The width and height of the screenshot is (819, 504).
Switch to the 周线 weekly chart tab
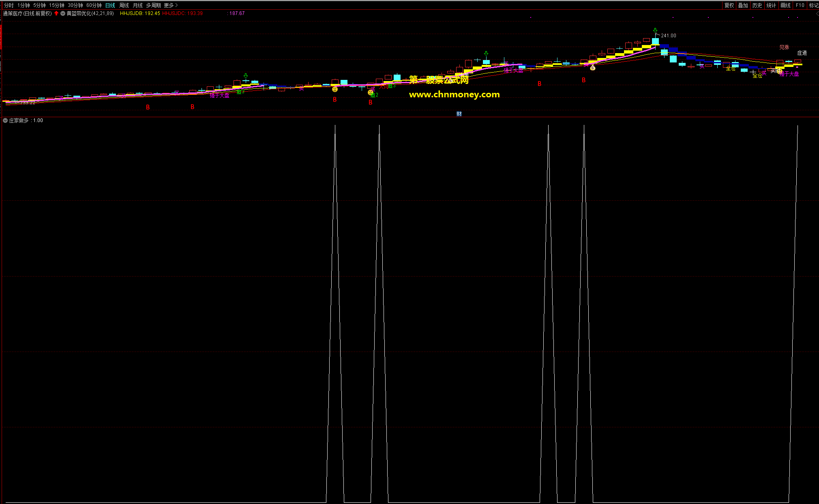pos(124,5)
